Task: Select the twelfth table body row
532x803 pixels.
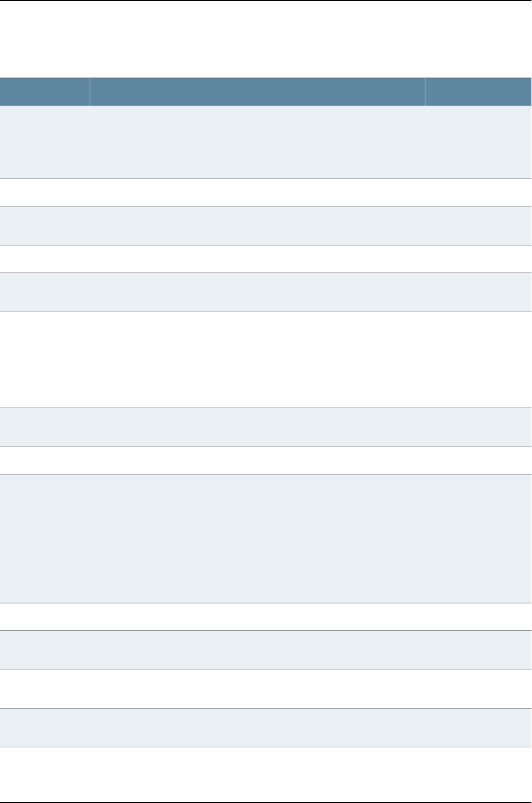Action: coord(266,688)
